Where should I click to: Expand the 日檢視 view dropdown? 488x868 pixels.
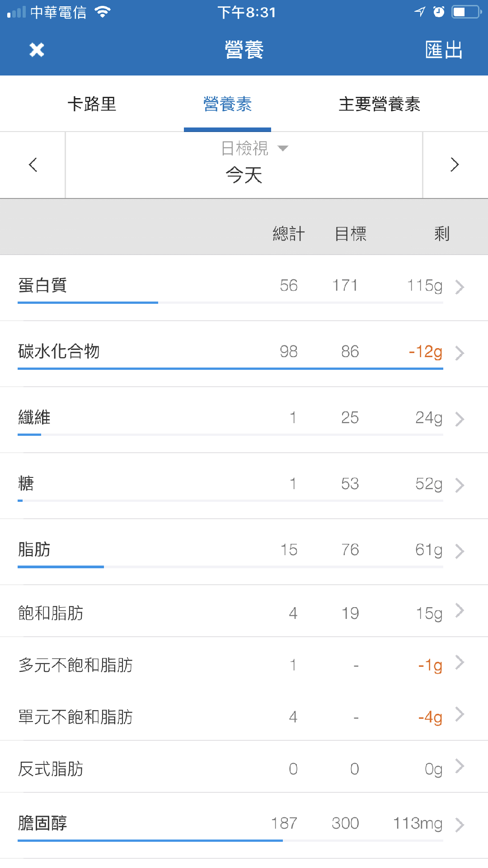click(254, 148)
